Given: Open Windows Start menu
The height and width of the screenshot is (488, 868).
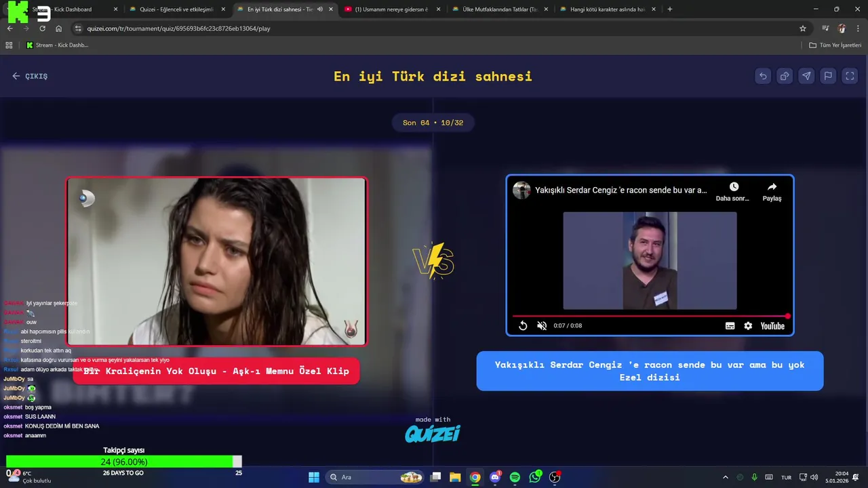Looking at the screenshot, I should point(314,477).
